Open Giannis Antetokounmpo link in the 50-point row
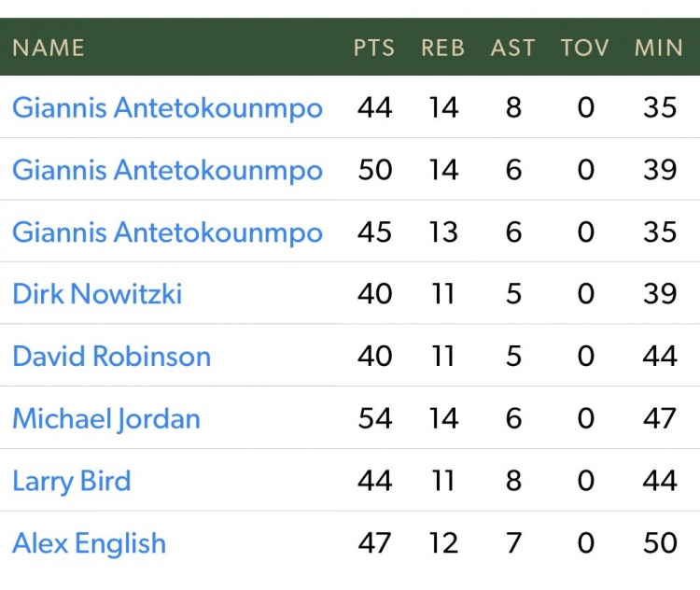Screen dimensions: 700x590 (x=167, y=170)
